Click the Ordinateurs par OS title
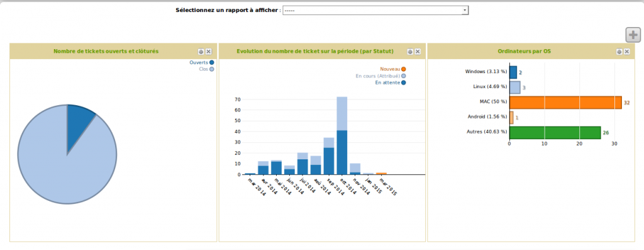This screenshot has height=250, width=644. click(x=524, y=52)
